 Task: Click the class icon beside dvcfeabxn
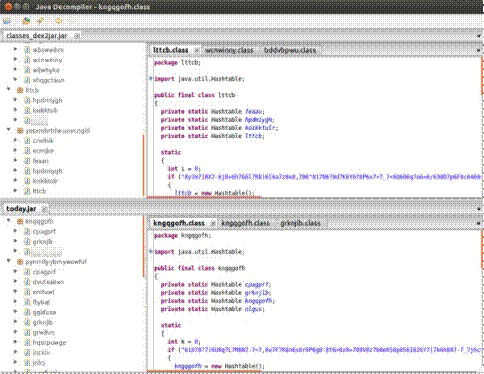tap(27, 282)
